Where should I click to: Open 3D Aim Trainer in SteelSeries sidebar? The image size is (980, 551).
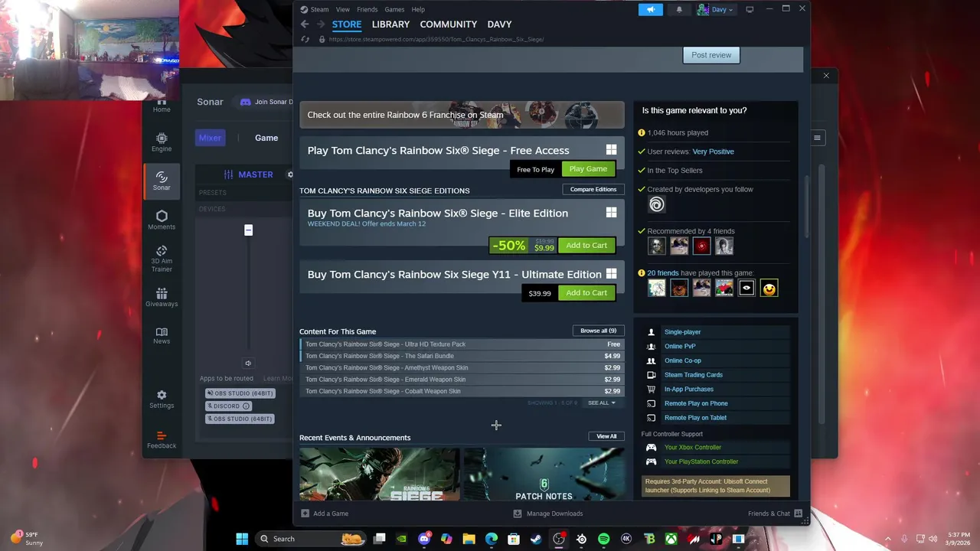coord(162,259)
